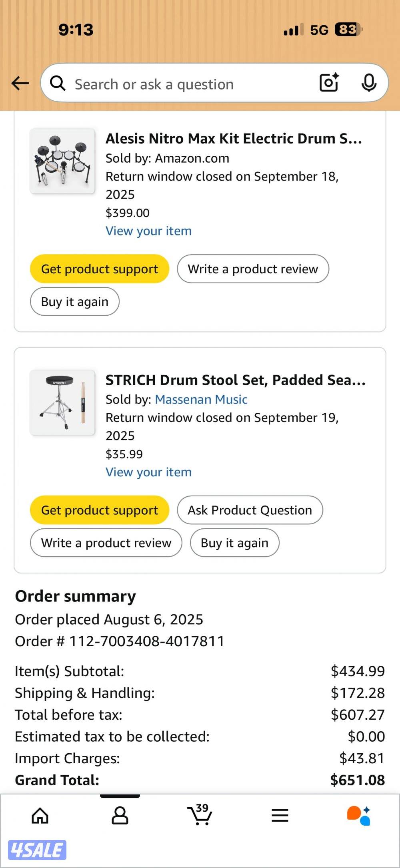Launch the Rufus AI assistant icon
400x868 pixels.
[x=359, y=816]
